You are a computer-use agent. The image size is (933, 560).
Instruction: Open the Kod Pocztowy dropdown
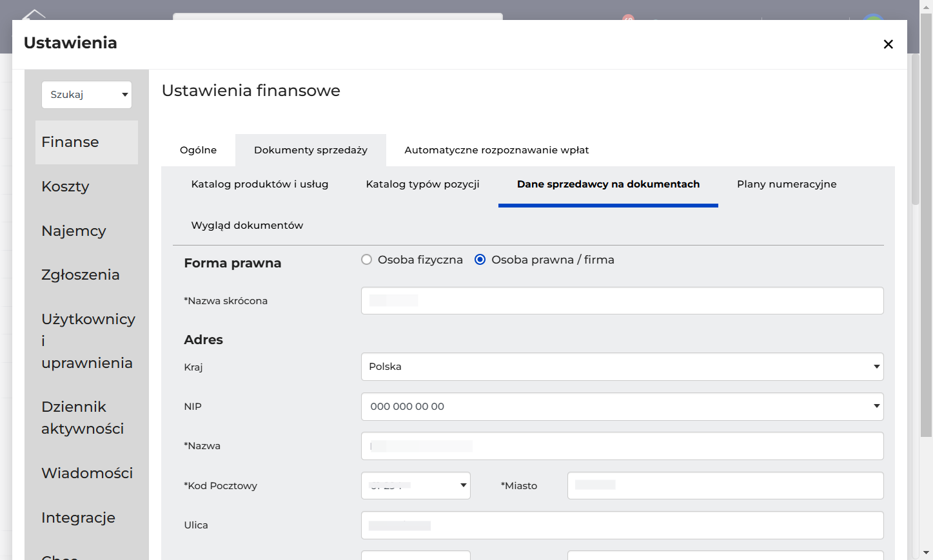(x=416, y=486)
